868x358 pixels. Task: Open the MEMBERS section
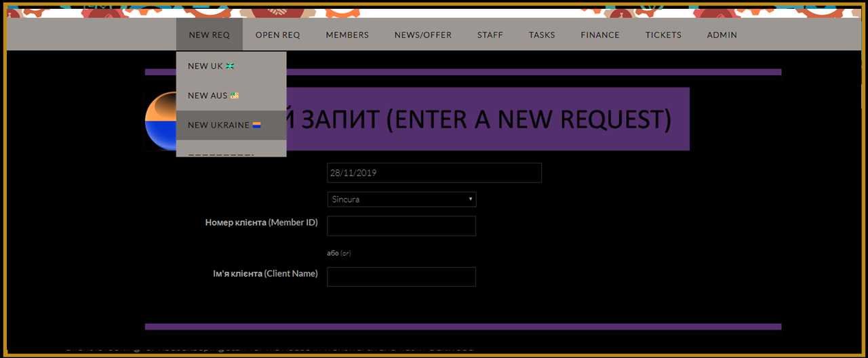tap(347, 35)
